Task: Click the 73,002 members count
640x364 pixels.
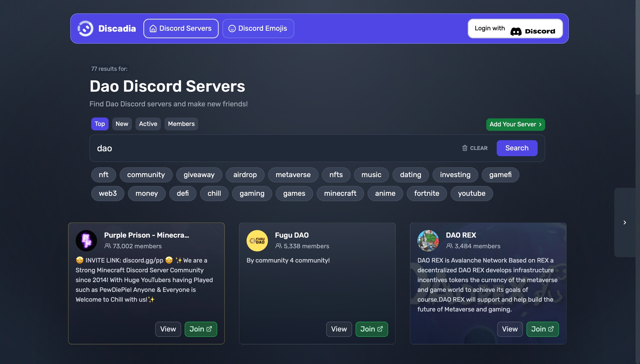Action: 133,246
